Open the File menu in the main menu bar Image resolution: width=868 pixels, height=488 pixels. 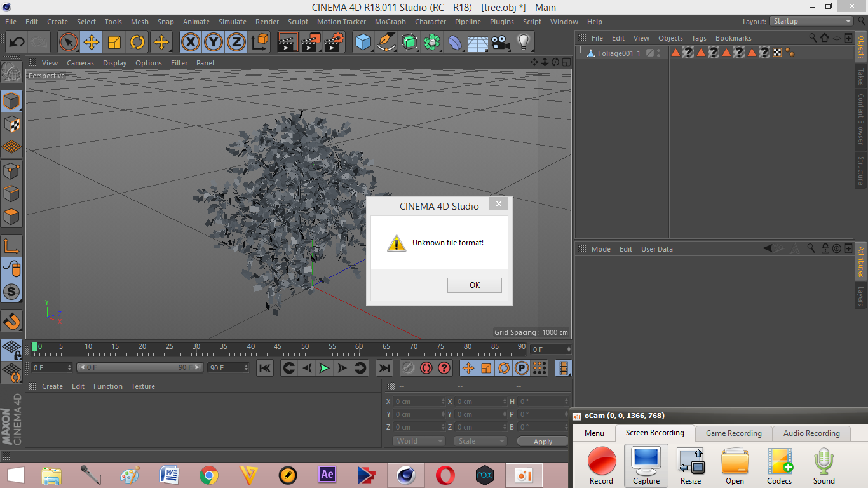11,22
